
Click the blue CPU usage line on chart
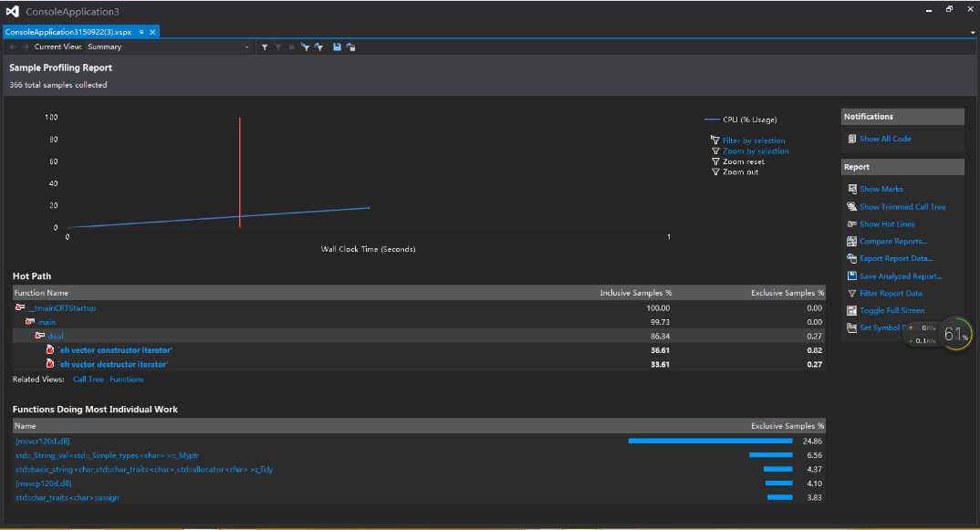(x=219, y=217)
